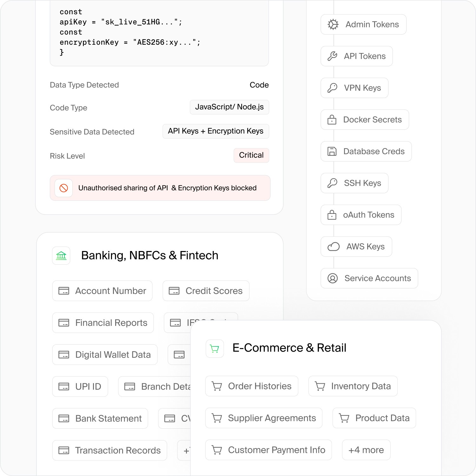Click the gear icon beside Admin Tokens
Screen dimensions: 476x476
coord(333,24)
